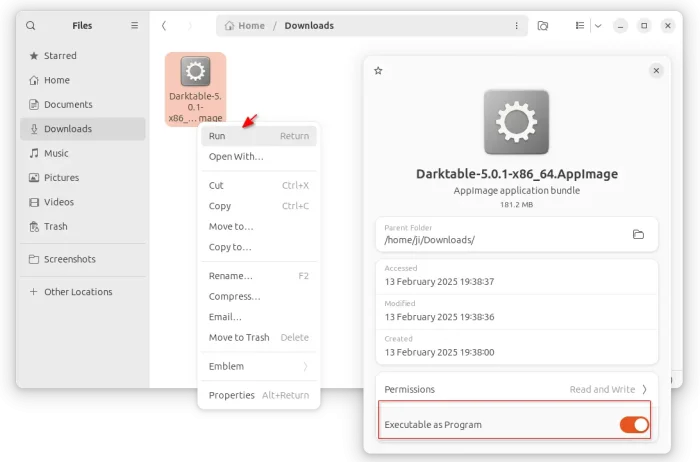Click the search-in-folder icon in header
The width and height of the screenshot is (700, 462).
542,26
